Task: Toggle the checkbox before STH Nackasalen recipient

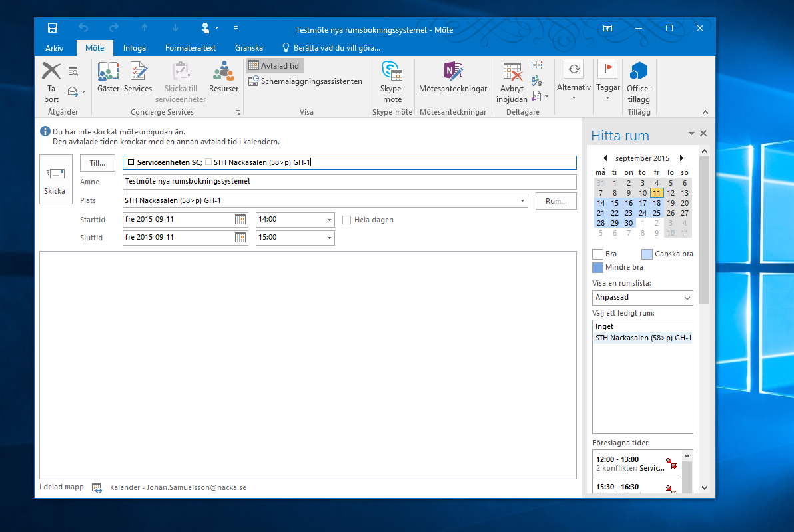Action: click(x=208, y=162)
